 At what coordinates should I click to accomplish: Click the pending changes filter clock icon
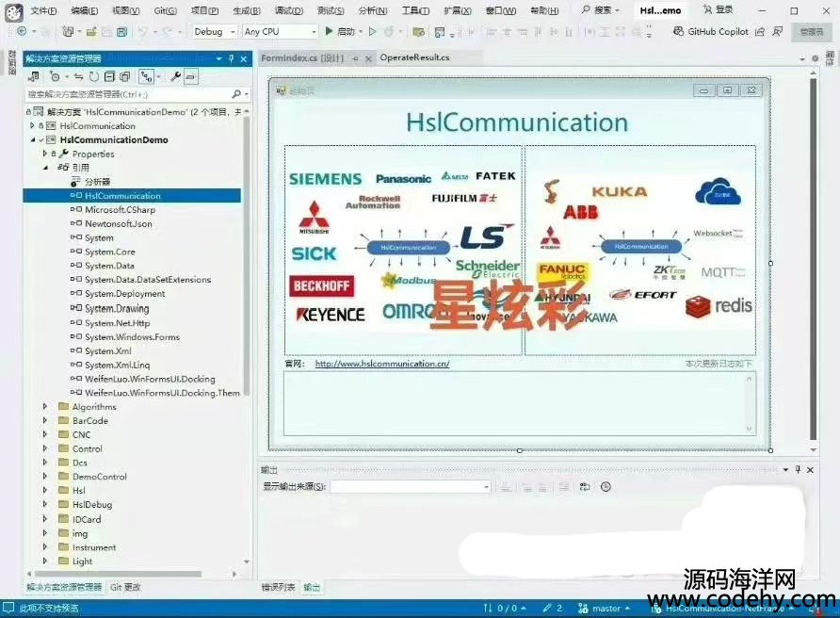coord(56,76)
